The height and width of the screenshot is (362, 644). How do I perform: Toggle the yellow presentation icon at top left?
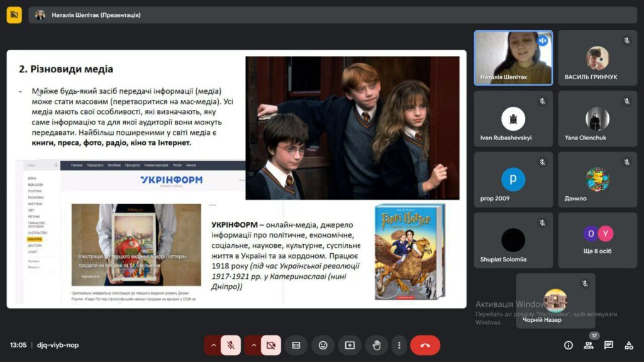coord(14,14)
